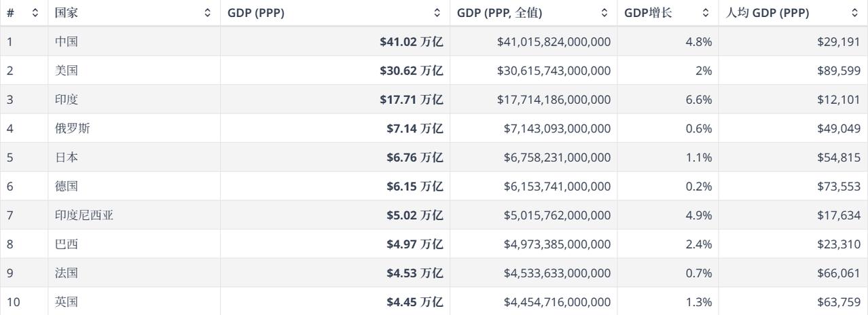Select the 印度 country name
Viewport: 868px width, 315px height.
click(67, 100)
